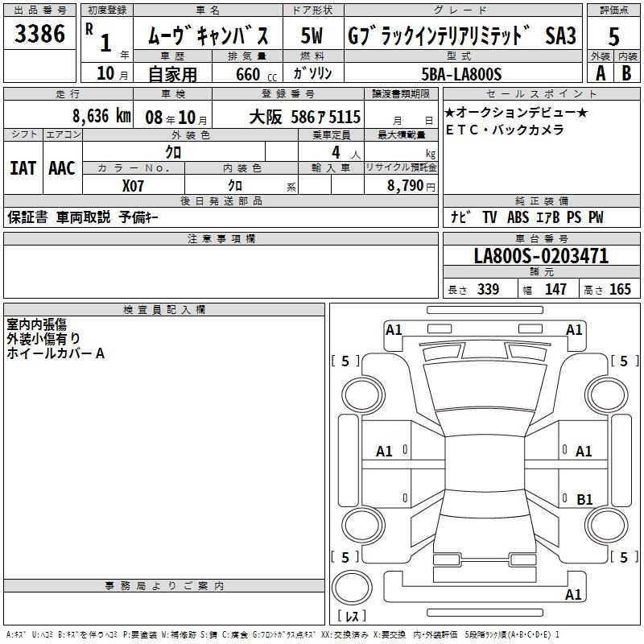Click model code 5BA-LA800S
Image resolution: width=644 pixels, height=644 pixels.
(461, 74)
